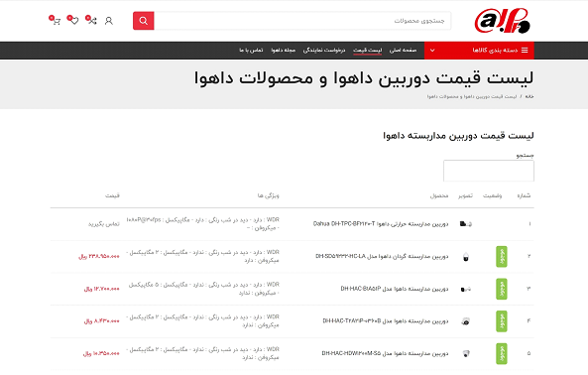Click the red price in row 5
Image resolution: width=588 pixels, height=375 pixels.
(101, 353)
